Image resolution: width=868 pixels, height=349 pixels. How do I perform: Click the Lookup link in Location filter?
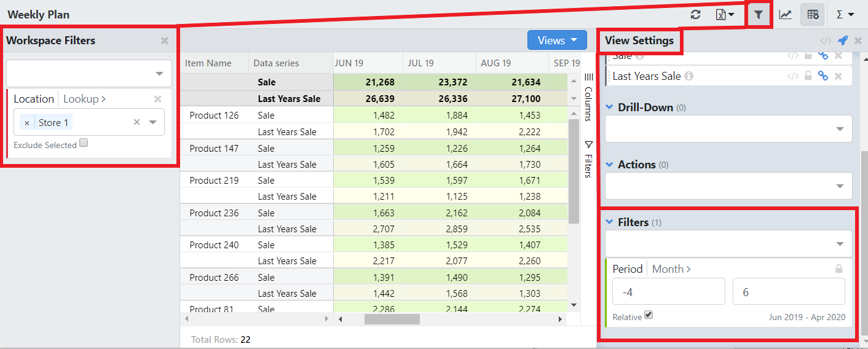84,99
